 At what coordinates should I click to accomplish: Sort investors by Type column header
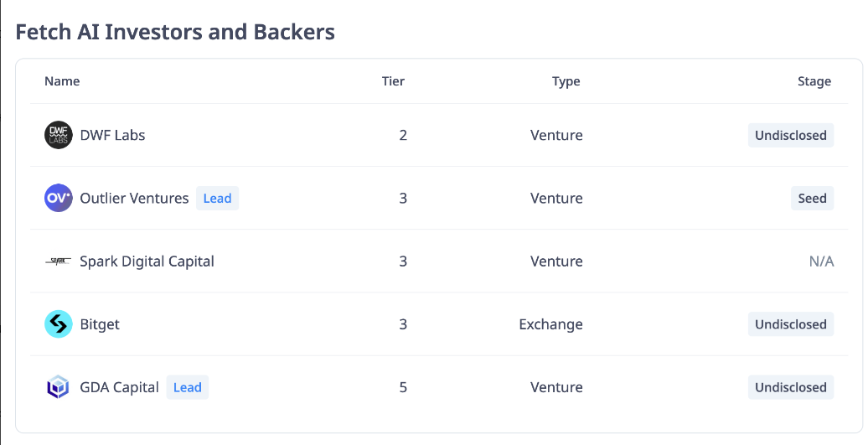(566, 80)
